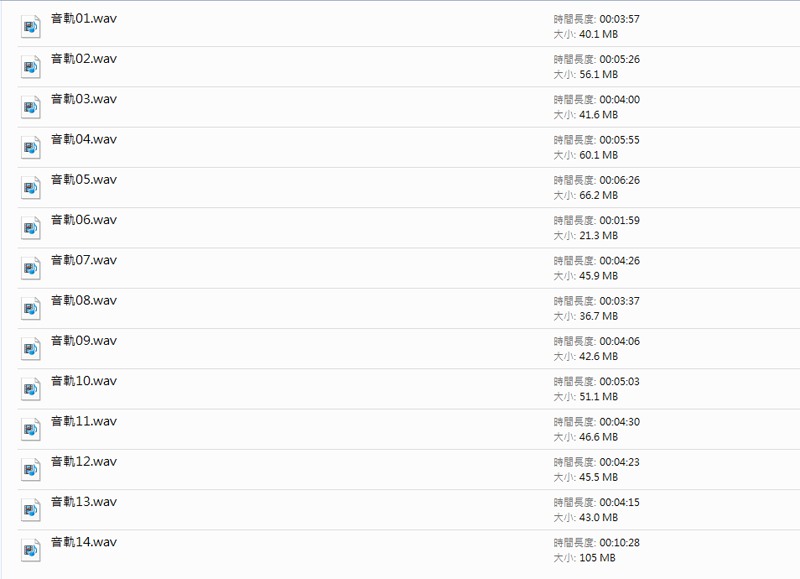Click the 音軌10.wav file icon
Viewport: 800px width, 579px height.
(x=31, y=388)
